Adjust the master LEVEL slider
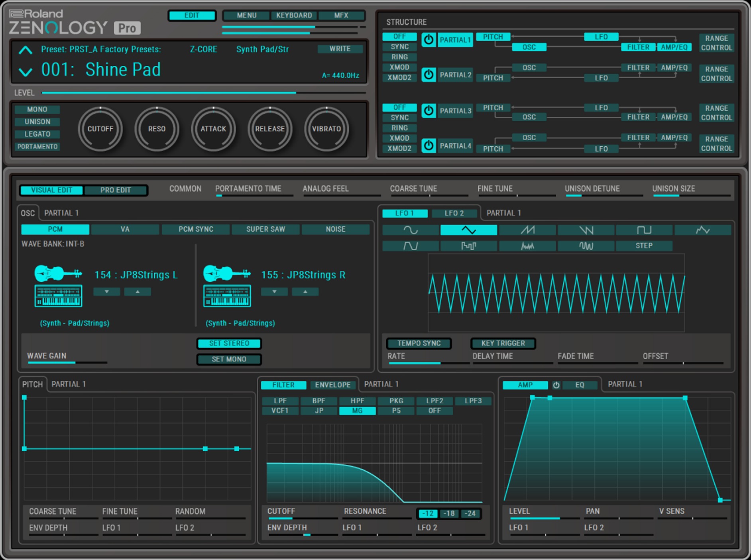751x560 pixels. [x=204, y=93]
